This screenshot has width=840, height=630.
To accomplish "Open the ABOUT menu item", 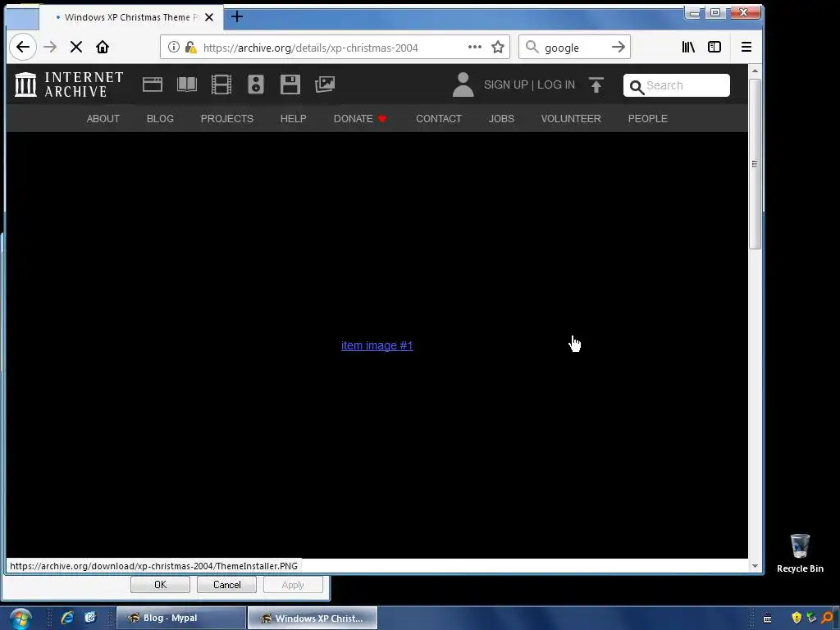I will (103, 118).
